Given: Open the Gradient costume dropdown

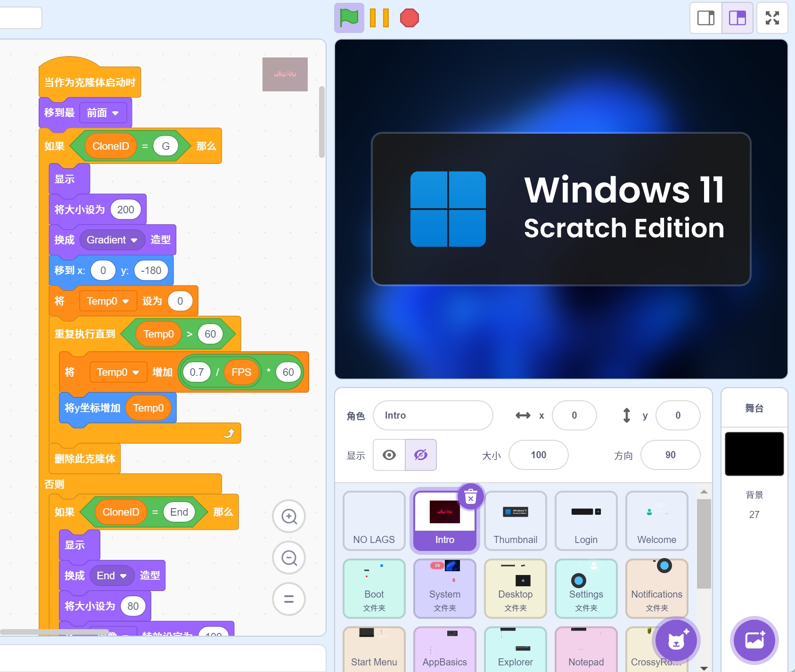Looking at the screenshot, I should click(134, 240).
